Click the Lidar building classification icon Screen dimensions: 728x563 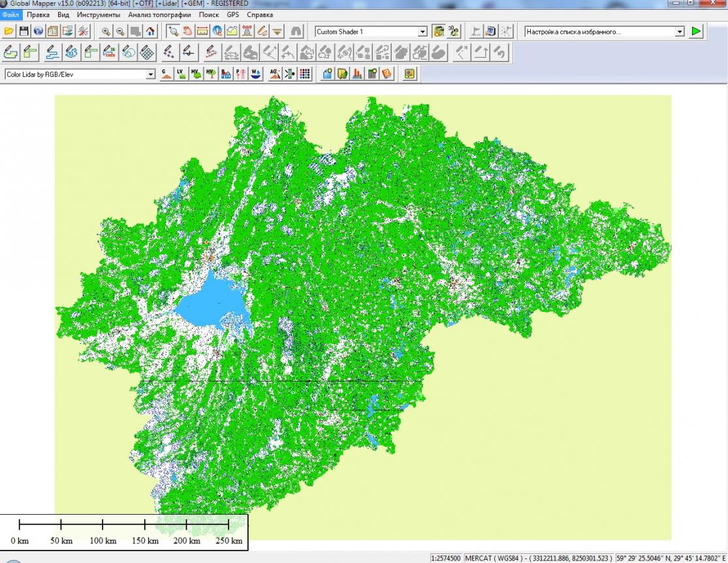[226, 74]
